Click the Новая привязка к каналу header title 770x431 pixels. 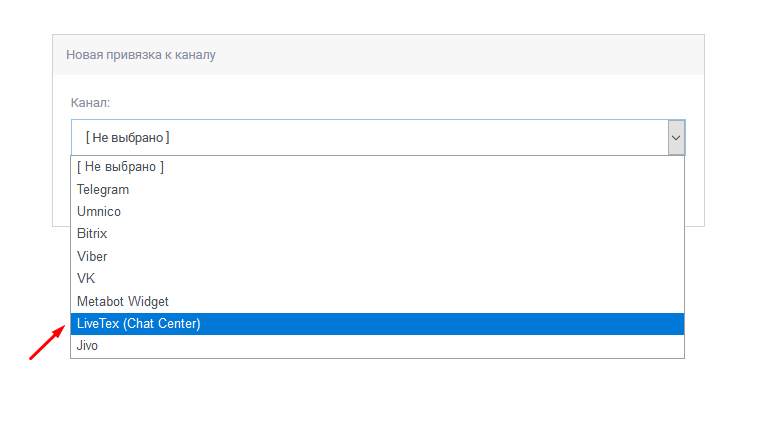tap(141, 54)
